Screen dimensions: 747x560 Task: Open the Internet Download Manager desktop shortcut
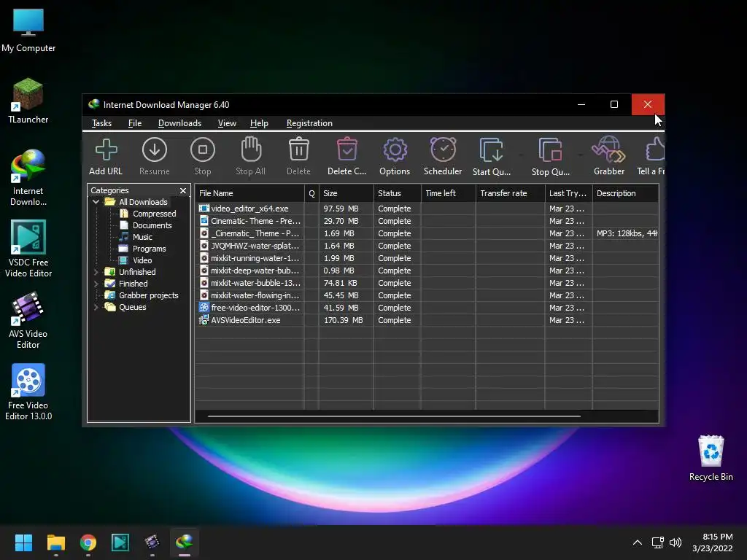click(x=28, y=177)
